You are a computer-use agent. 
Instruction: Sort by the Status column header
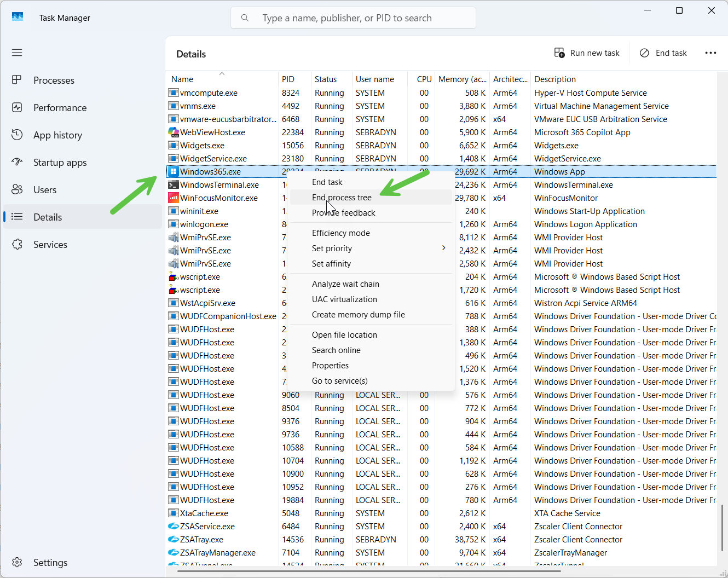pos(331,79)
